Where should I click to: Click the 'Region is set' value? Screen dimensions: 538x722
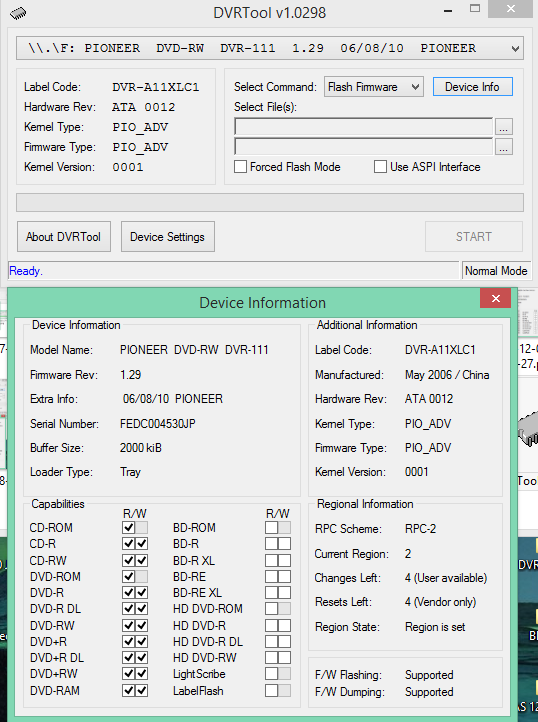(x=435, y=627)
